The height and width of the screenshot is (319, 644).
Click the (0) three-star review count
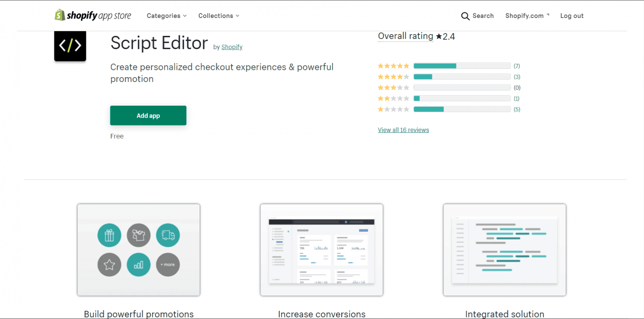[x=517, y=87]
